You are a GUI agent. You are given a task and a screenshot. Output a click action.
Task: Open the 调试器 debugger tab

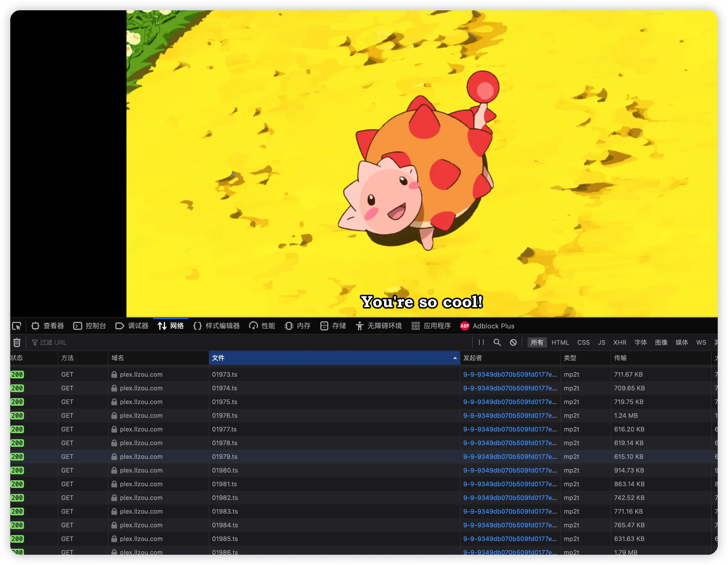click(x=132, y=326)
